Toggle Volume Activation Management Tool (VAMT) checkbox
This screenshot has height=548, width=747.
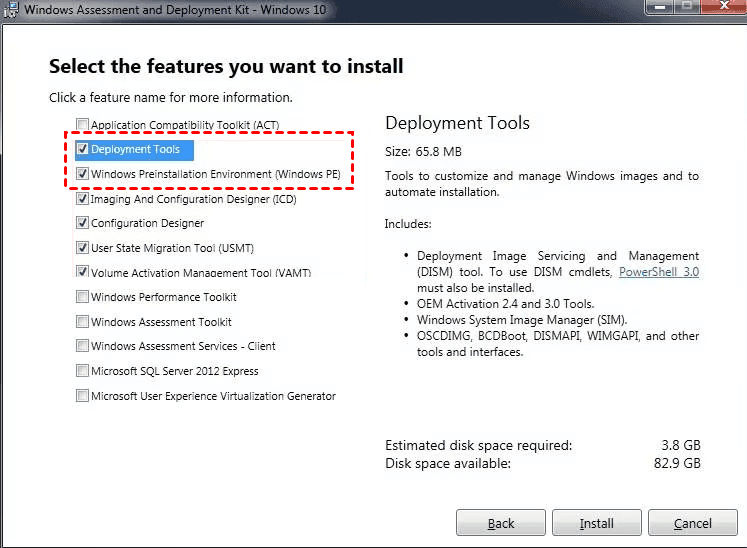[82, 272]
